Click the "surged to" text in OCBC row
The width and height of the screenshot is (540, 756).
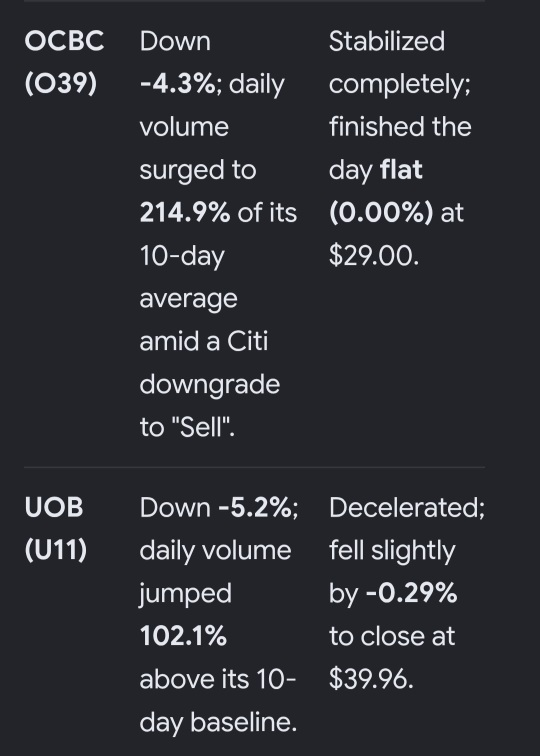point(198,171)
